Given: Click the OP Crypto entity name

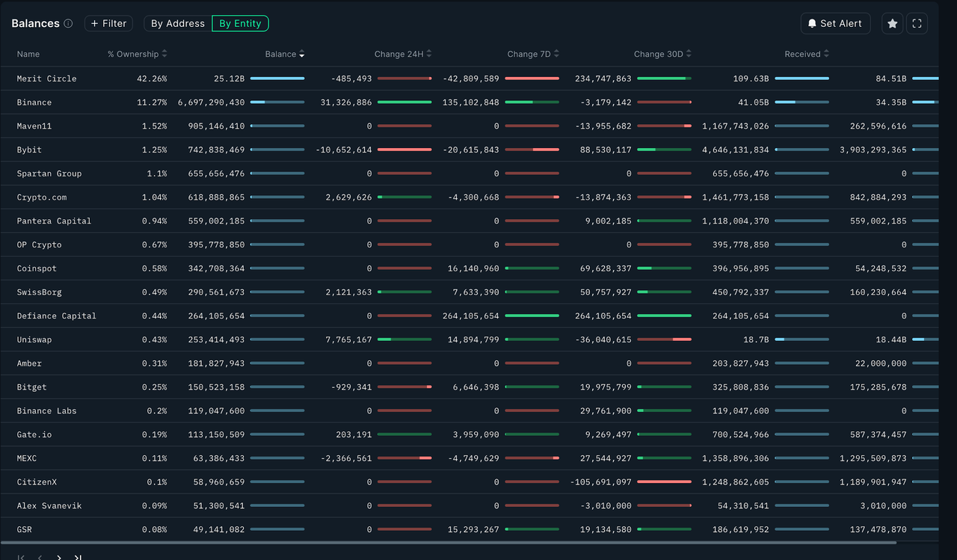Looking at the screenshot, I should point(40,245).
